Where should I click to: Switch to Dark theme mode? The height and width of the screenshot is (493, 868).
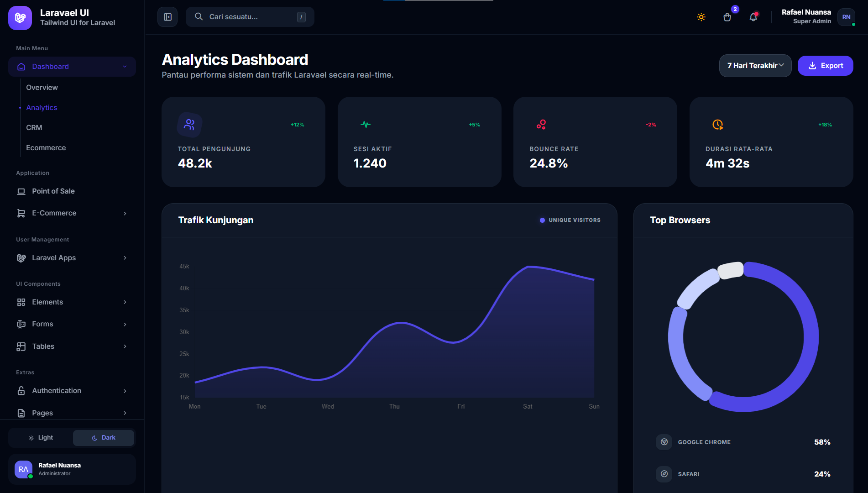coord(104,438)
